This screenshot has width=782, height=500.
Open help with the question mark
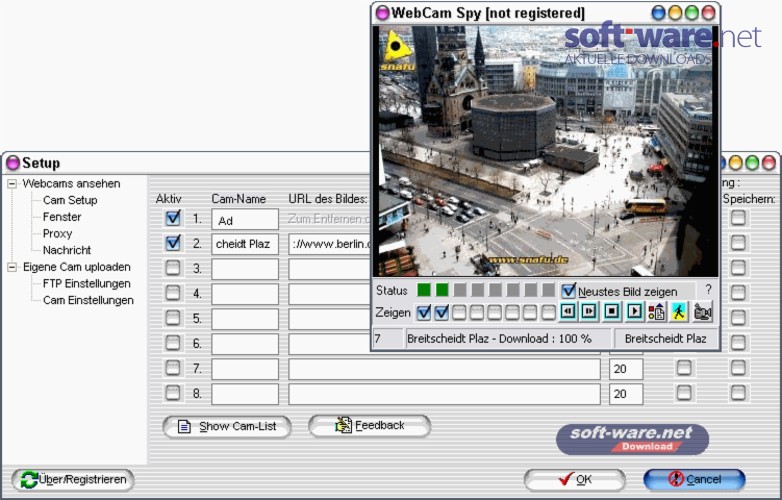[x=708, y=289]
